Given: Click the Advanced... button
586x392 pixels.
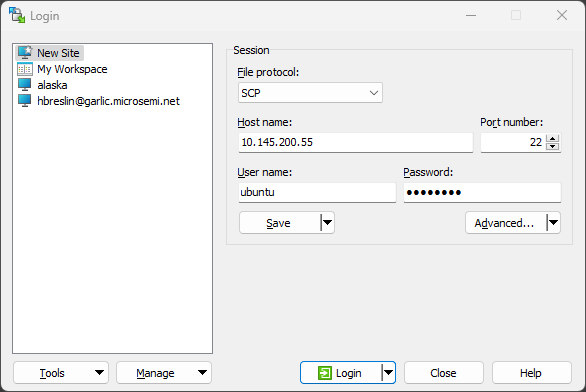Looking at the screenshot, I should (506, 223).
